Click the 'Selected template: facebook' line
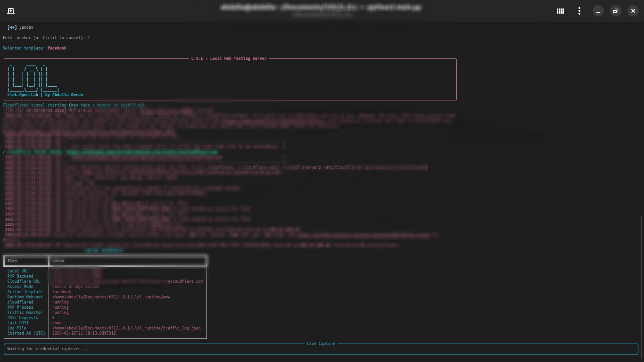Screen dimensions: 644x362 point(34,48)
